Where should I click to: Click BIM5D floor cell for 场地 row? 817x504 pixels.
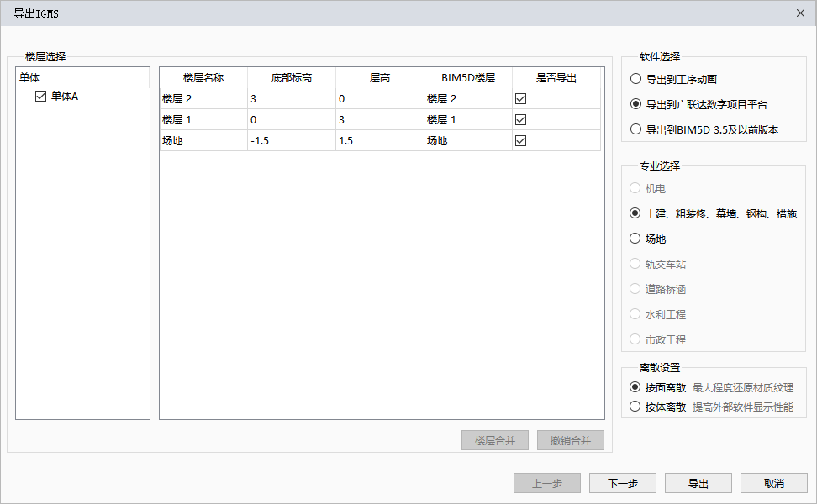(468, 140)
